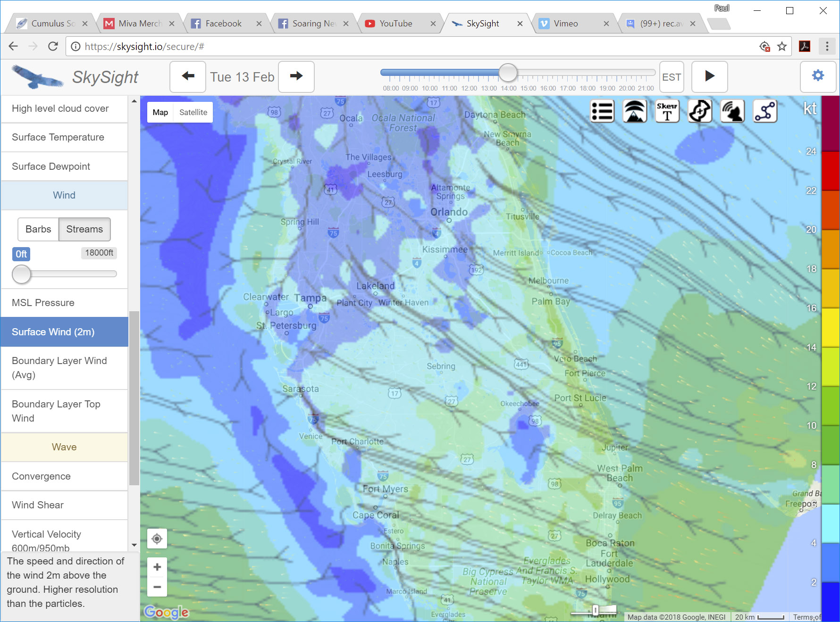Viewport: 840px width, 622px height.
Task: Open the Adobe Acrobat extension
Action: click(x=805, y=46)
